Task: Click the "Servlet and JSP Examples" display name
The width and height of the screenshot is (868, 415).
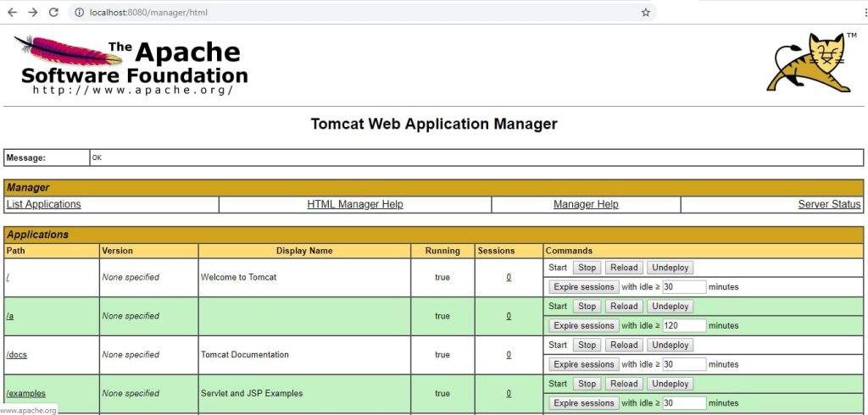Action: (252, 394)
